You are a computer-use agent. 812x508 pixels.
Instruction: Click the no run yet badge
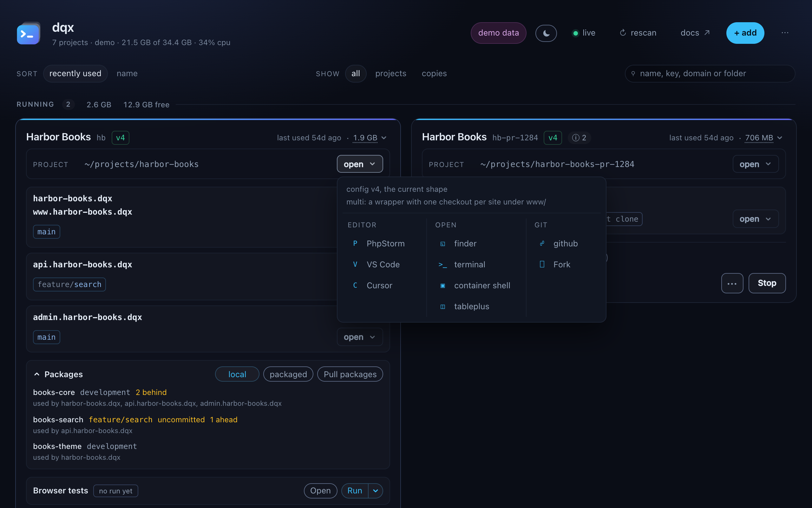point(116,491)
